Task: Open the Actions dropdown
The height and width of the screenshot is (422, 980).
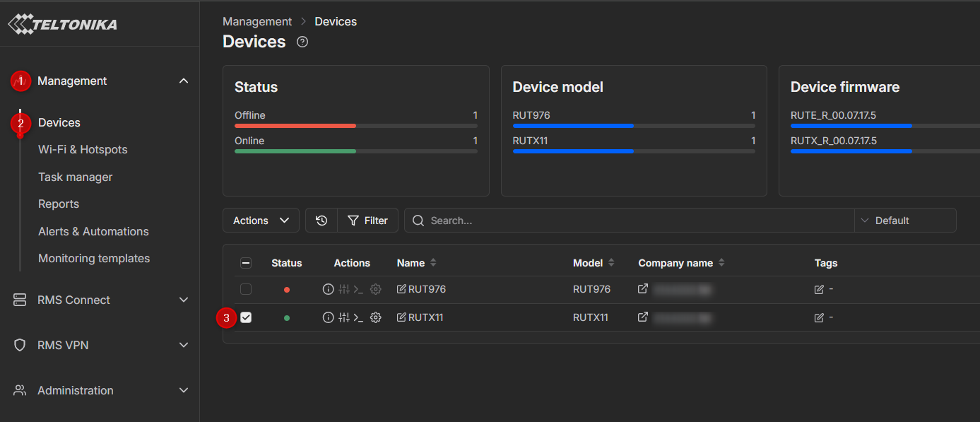Action: [261, 221]
